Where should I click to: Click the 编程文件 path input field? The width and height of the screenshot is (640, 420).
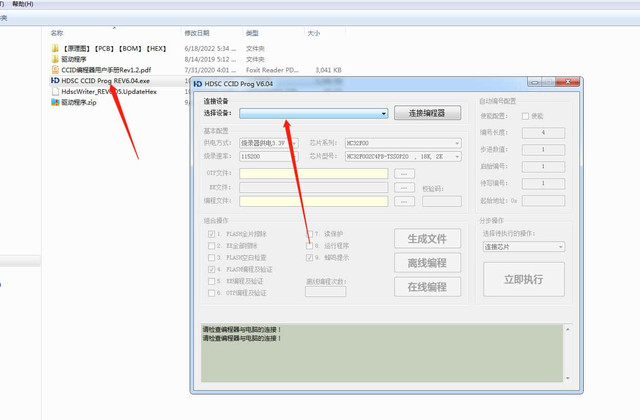(313, 201)
